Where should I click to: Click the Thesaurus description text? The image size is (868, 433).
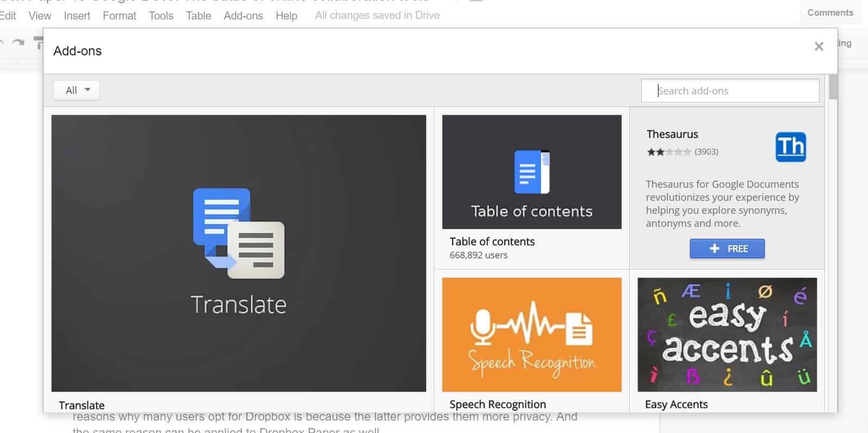[723, 203]
